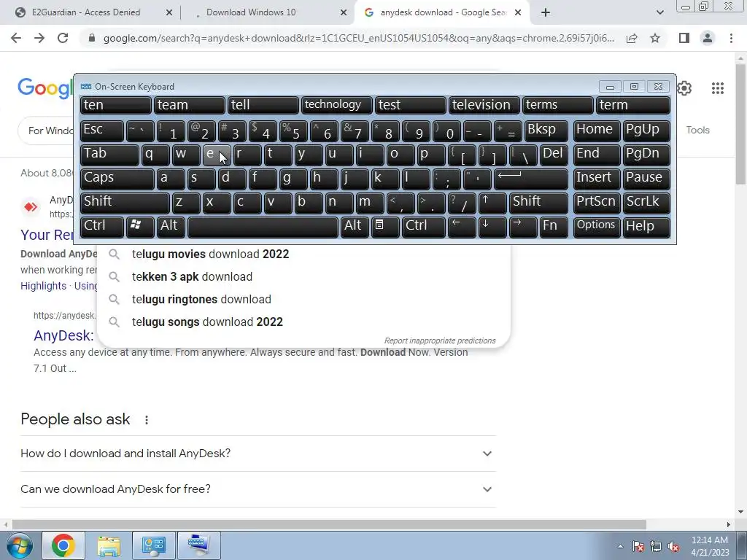Screen dimensions: 747x560
Task: Tap the PrtScn key
Action: pos(597,202)
